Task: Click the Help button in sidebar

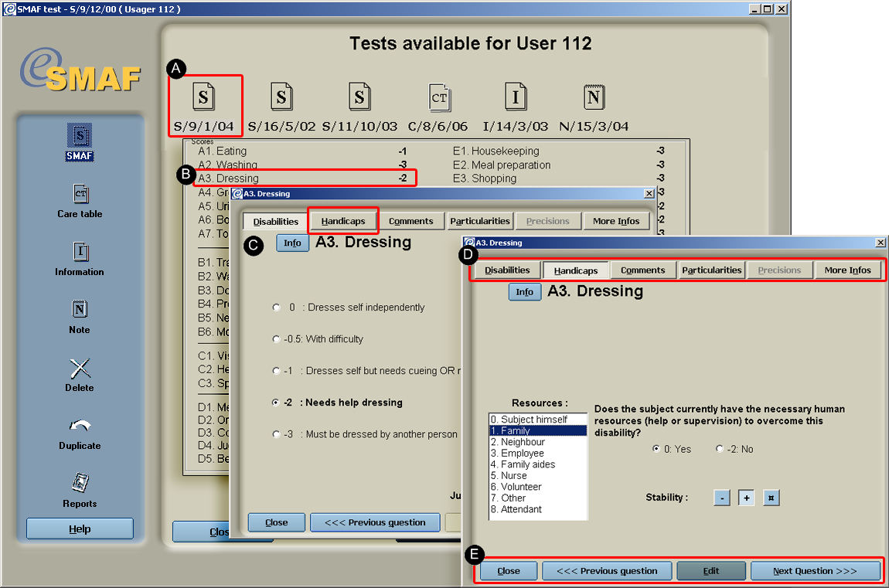Action: coord(80,529)
